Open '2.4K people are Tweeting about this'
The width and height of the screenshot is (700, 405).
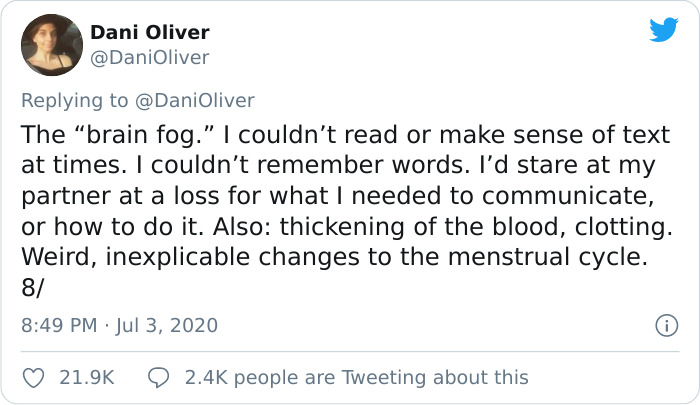click(357, 377)
